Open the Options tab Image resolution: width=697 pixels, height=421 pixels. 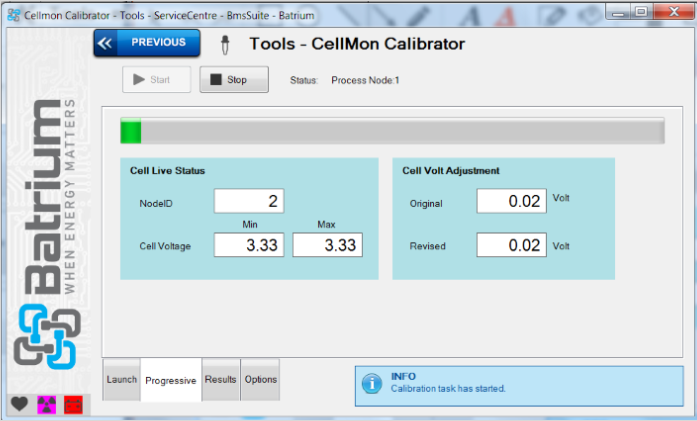pyautogui.click(x=260, y=380)
